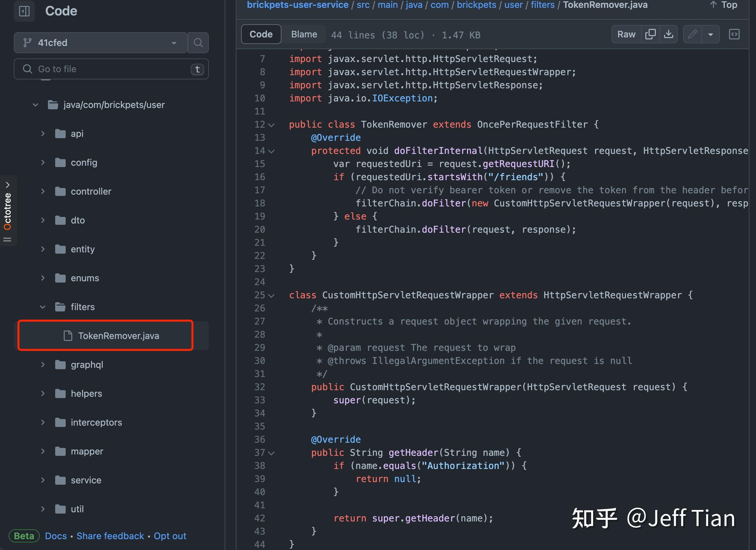Select the TokenRemover.java file icon

tap(68, 335)
